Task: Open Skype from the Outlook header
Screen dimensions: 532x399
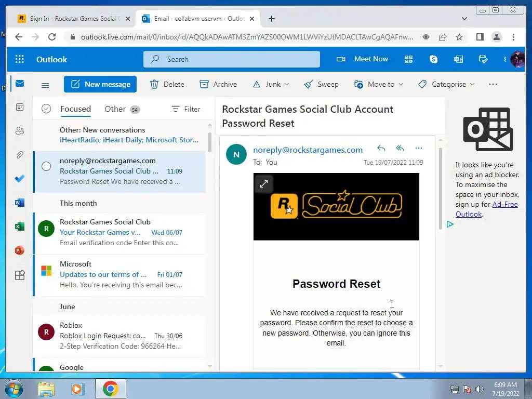Action: pyautogui.click(x=433, y=59)
